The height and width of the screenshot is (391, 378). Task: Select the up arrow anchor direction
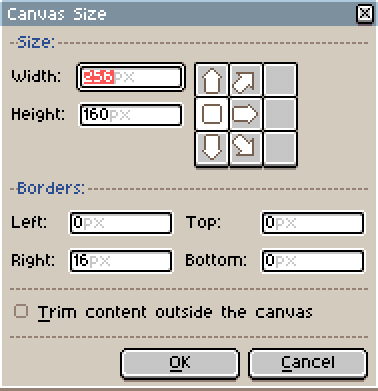pyautogui.click(x=212, y=80)
